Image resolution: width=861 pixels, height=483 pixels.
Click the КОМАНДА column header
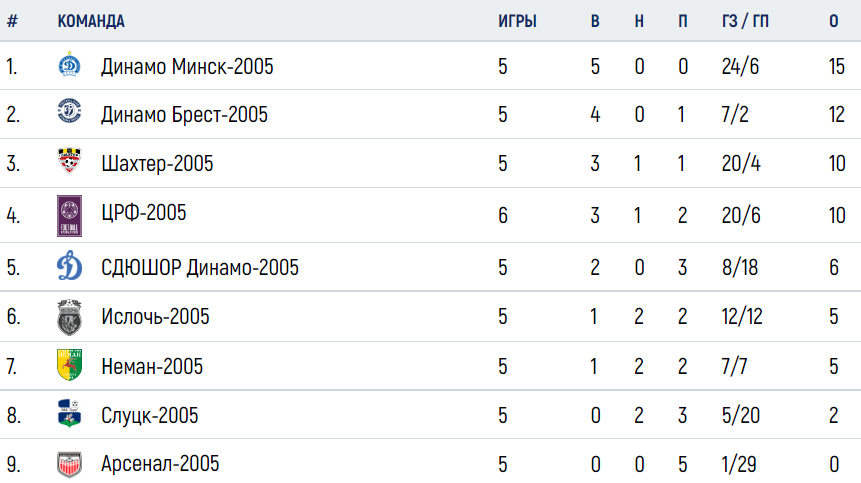coord(91,21)
